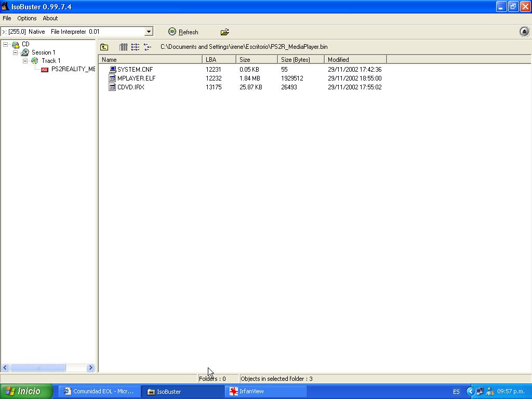Select PS2REALITY_ME tree item
Image resolution: width=532 pixels, height=399 pixels.
click(73, 69)
